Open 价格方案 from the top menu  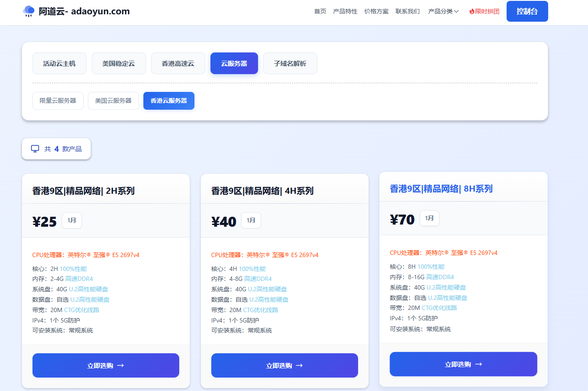376,11
